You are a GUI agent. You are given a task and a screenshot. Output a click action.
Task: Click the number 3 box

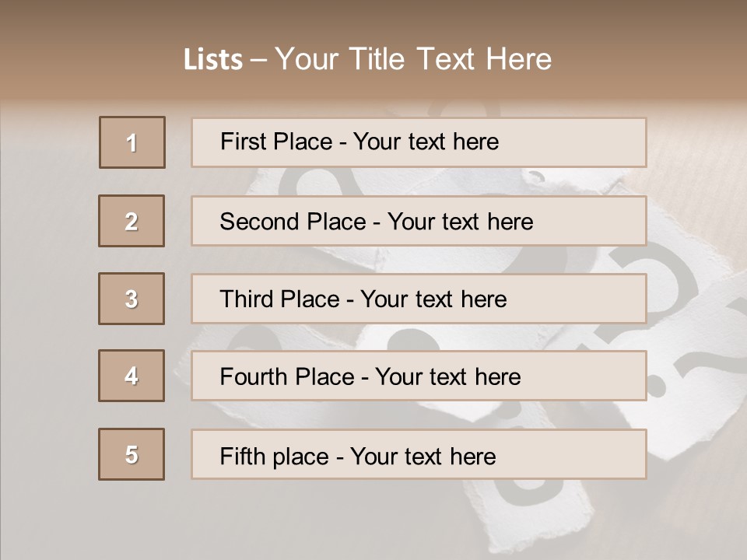point(132,299)
